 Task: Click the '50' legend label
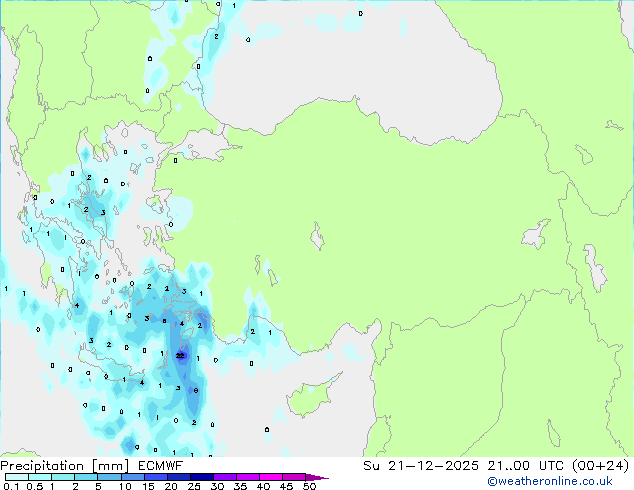310,486
